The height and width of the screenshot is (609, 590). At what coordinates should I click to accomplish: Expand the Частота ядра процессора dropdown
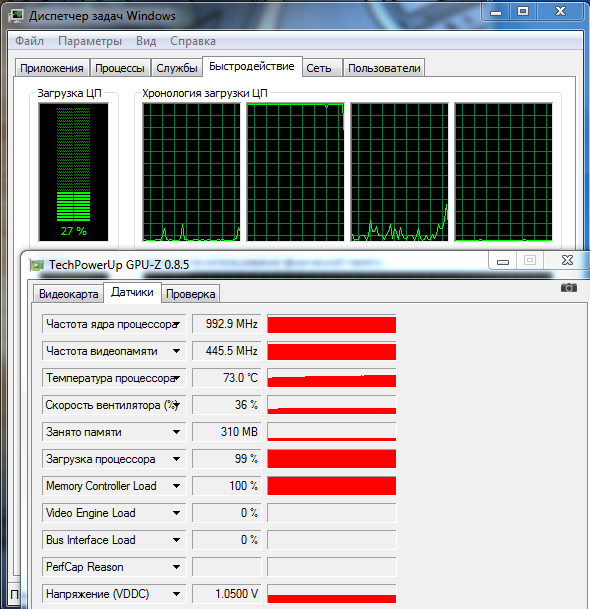(x=176, y=324)
